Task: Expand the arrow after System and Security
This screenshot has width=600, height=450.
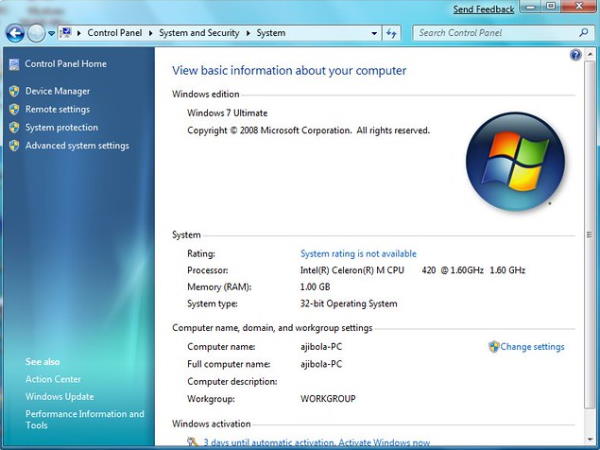Action: point(248,33)
